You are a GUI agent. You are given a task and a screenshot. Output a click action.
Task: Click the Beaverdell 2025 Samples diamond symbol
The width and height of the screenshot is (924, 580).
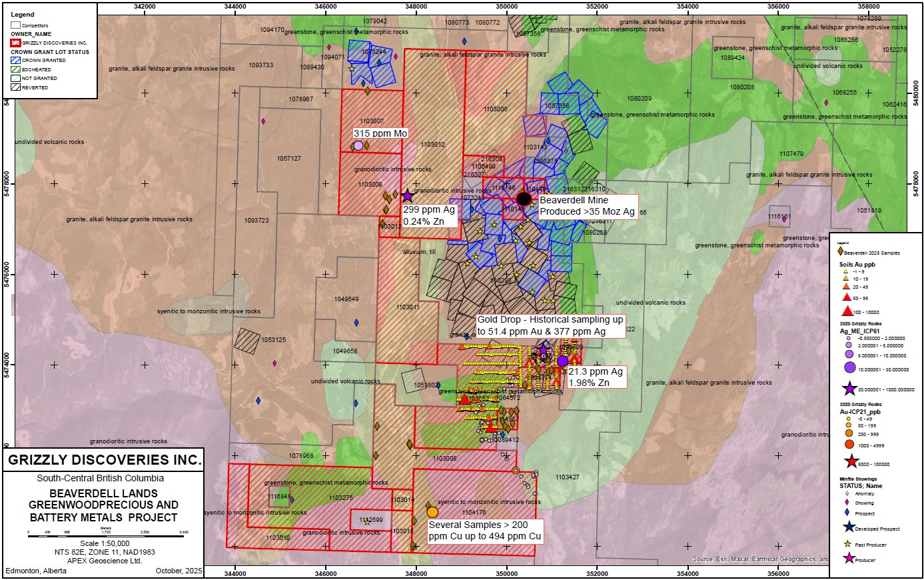tap(841, 252)
